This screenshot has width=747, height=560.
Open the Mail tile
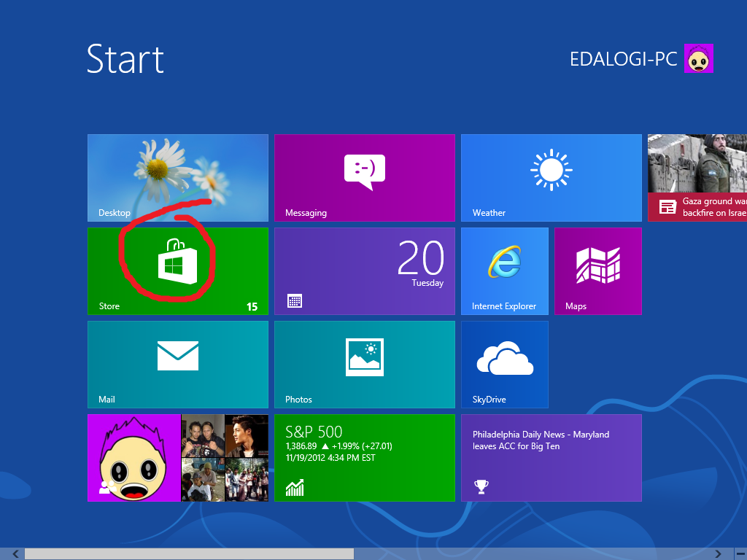click(178, 365)
